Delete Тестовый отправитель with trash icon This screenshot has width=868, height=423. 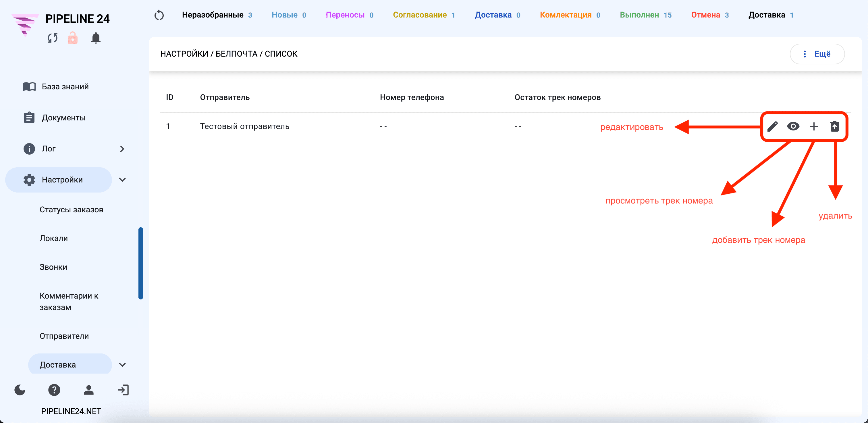click(834, 126)
